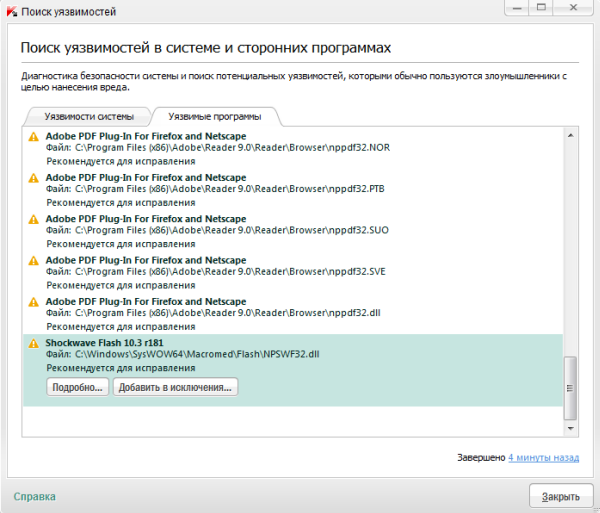Screen dimensions: 600x513
Task: Minimize the Поиск уязвимостей window
Action: click(x=517, y=7)
